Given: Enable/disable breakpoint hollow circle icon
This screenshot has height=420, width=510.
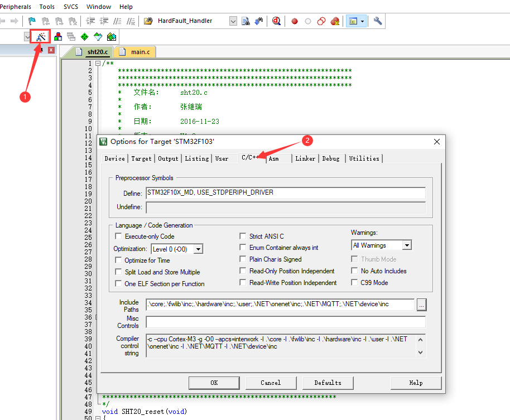Looking at the screenshot, I should (x=308, y=21).
